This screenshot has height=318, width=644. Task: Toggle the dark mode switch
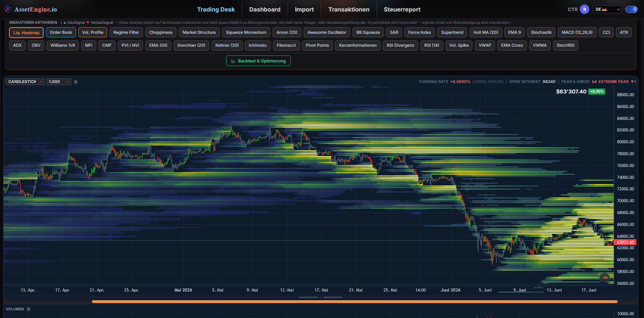631,9
